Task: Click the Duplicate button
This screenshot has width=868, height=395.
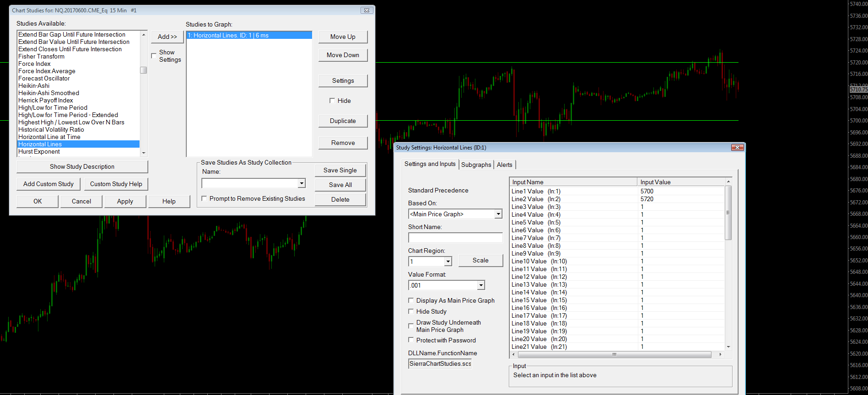Action: [343, 121]
